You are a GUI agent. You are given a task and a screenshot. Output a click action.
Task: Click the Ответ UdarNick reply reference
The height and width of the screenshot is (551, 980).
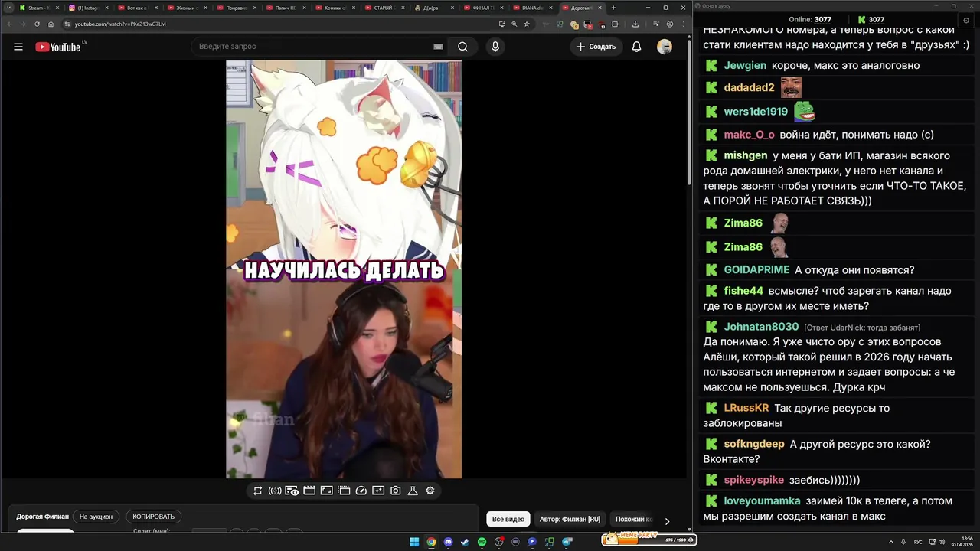862,328
